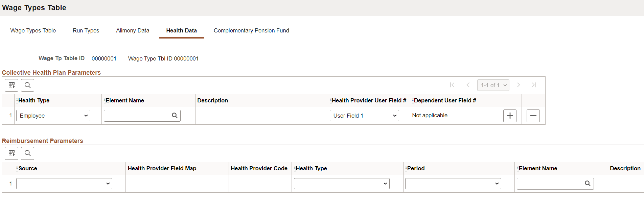Open the Complementary Pension Fund tab

click(251, 30)
